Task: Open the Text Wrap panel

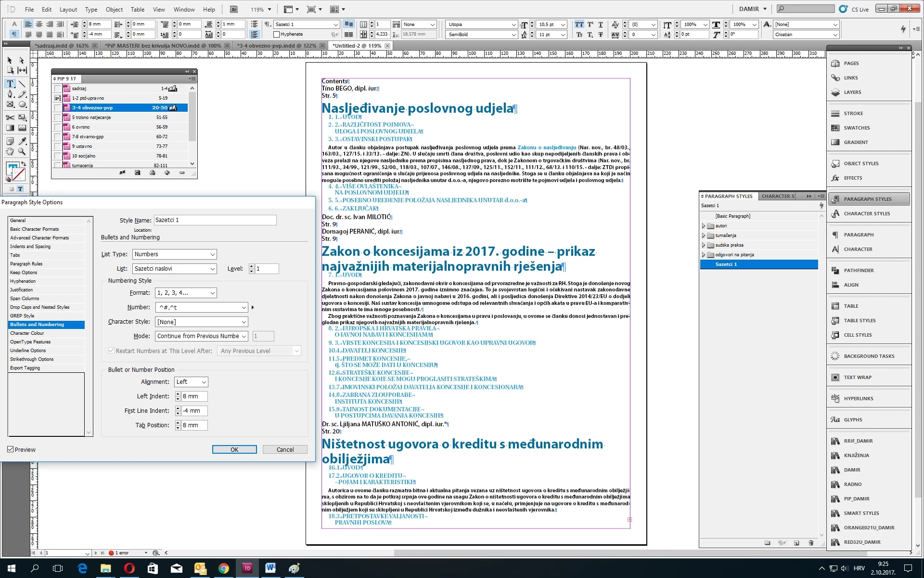Action: click(857, 377)
